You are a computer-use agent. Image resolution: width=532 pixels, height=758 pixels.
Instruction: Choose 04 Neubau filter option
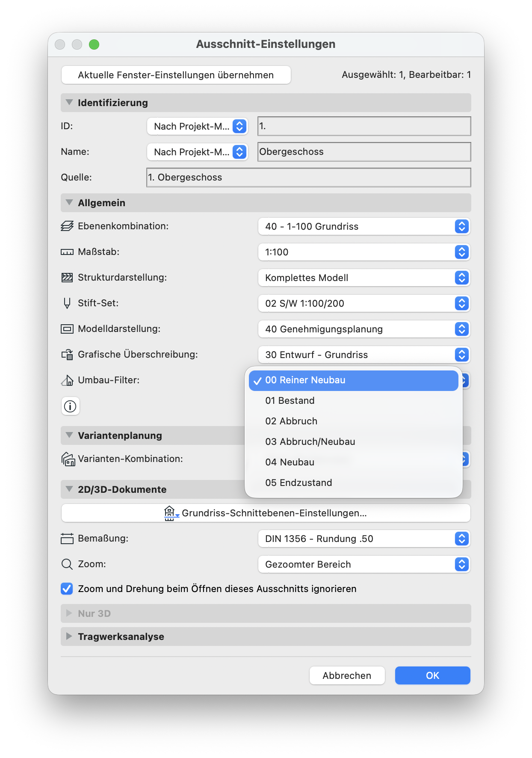[x=354, y=462]
